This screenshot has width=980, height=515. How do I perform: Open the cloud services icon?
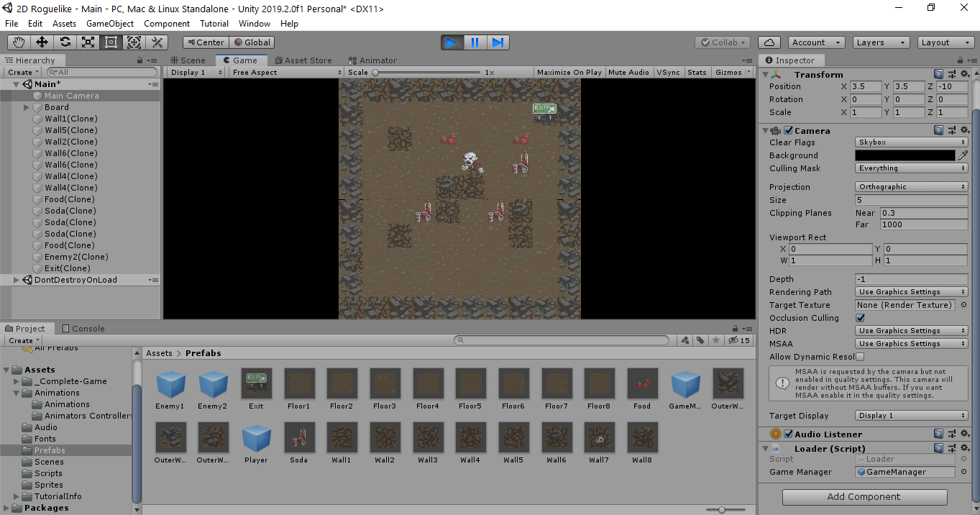pos(769,42)
